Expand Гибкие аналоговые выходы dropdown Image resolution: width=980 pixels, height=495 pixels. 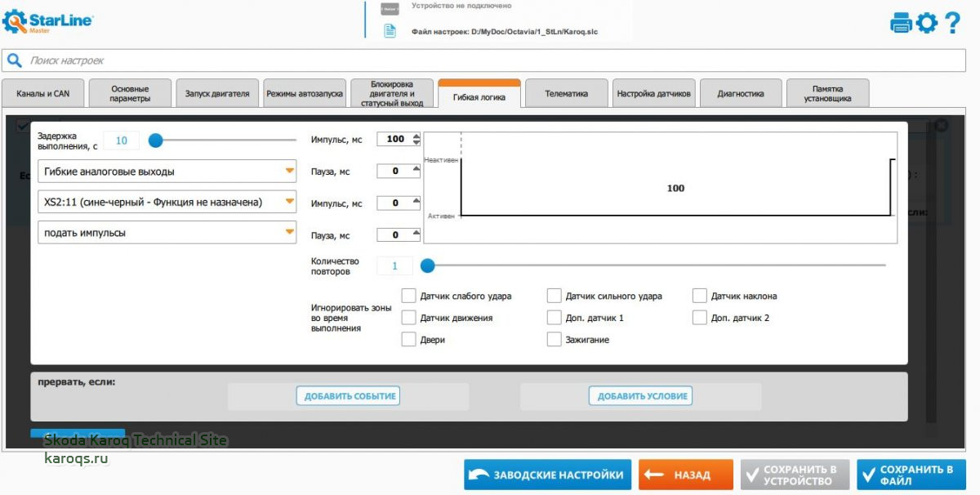[289, 172]
